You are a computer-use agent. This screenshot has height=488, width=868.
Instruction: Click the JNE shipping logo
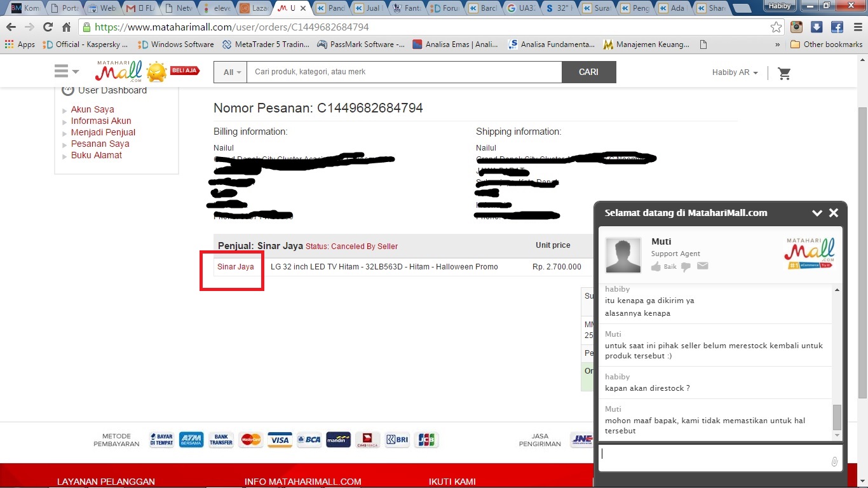[581, 439]
